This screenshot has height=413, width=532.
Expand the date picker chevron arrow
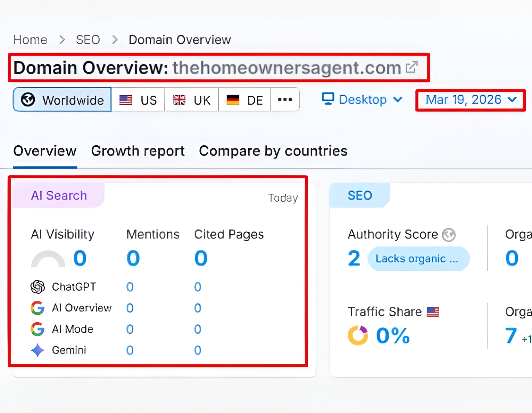(x=512, y=100)
